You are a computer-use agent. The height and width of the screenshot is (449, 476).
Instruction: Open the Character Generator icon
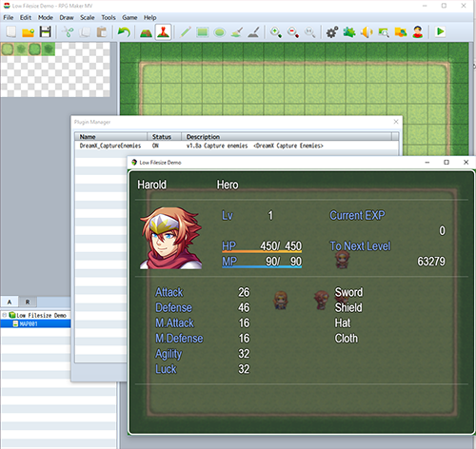418,32
